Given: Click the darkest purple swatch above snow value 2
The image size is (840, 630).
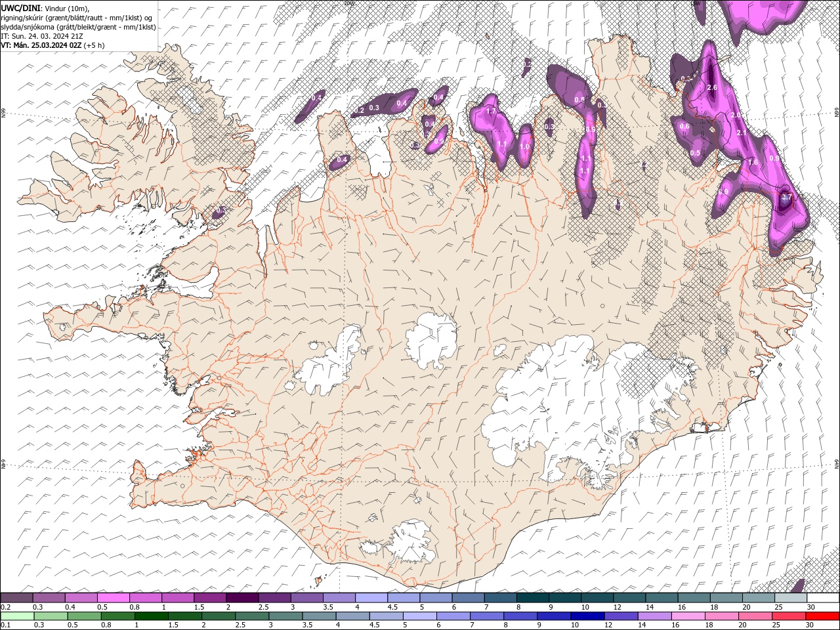Looking at the screenshot, I should click(242, 597).
